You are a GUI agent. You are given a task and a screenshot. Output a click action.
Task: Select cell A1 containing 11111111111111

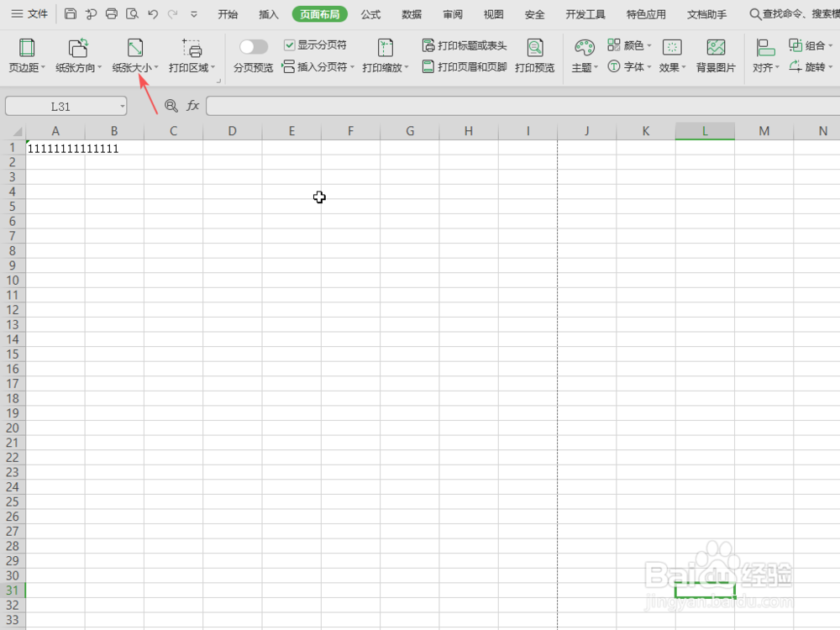55,148
